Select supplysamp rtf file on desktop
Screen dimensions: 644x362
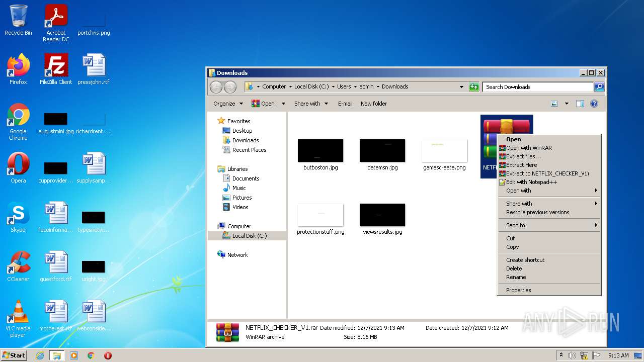[94, 167]
